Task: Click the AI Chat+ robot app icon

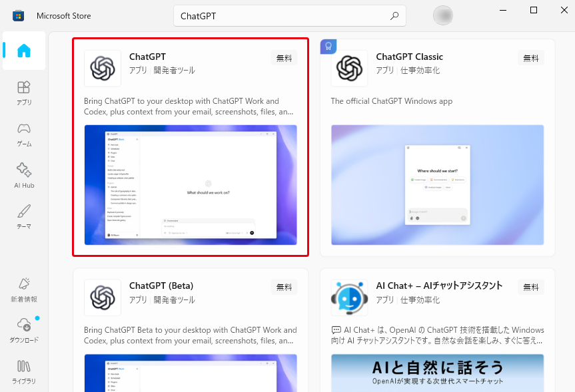Action: 350,297
